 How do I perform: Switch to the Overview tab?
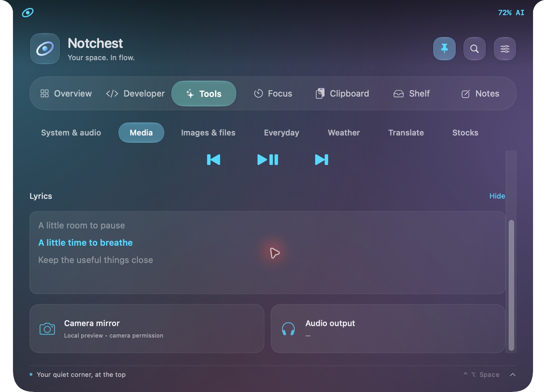[66, 94]
